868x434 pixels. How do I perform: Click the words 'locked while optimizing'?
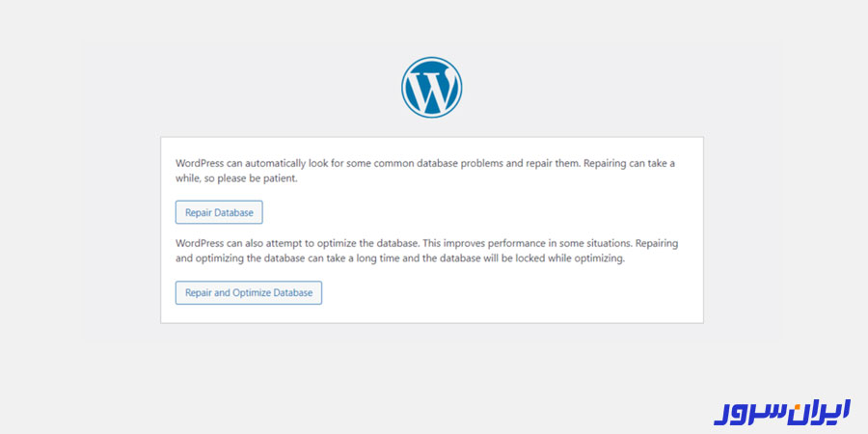(577, 258)
